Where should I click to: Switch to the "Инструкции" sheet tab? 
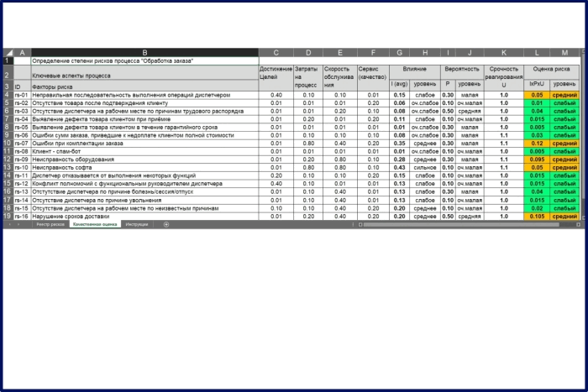[136, 225]
